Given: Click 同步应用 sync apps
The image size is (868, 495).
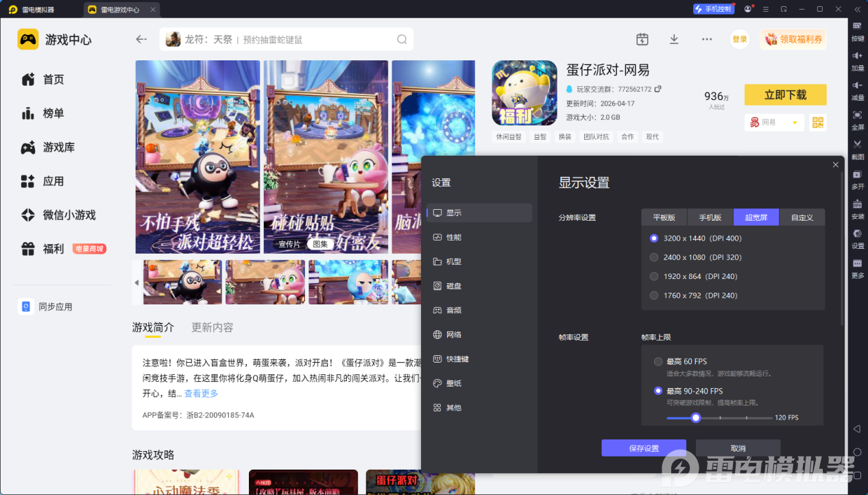Looking at the screenshot, I should tap(46, 306).
